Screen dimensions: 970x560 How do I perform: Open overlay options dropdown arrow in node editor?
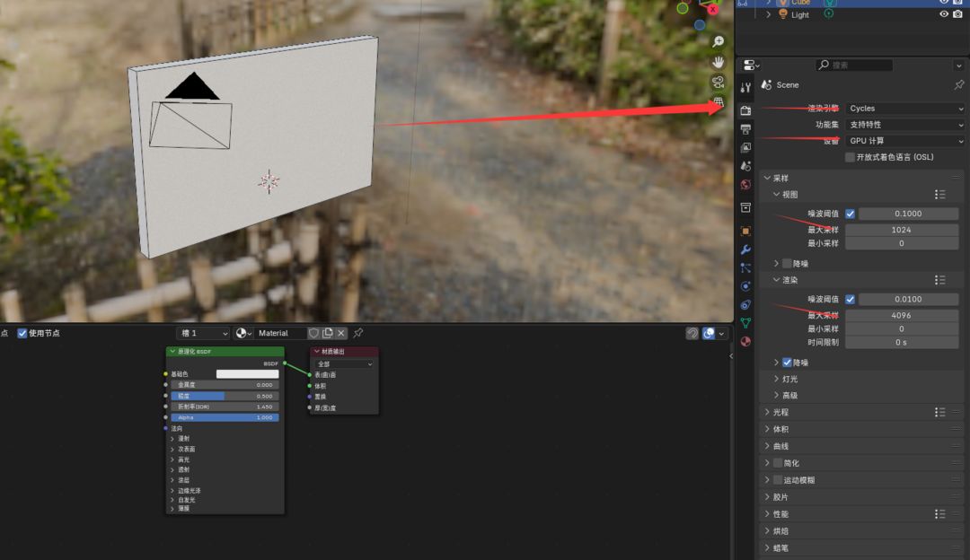coord(721,334)
